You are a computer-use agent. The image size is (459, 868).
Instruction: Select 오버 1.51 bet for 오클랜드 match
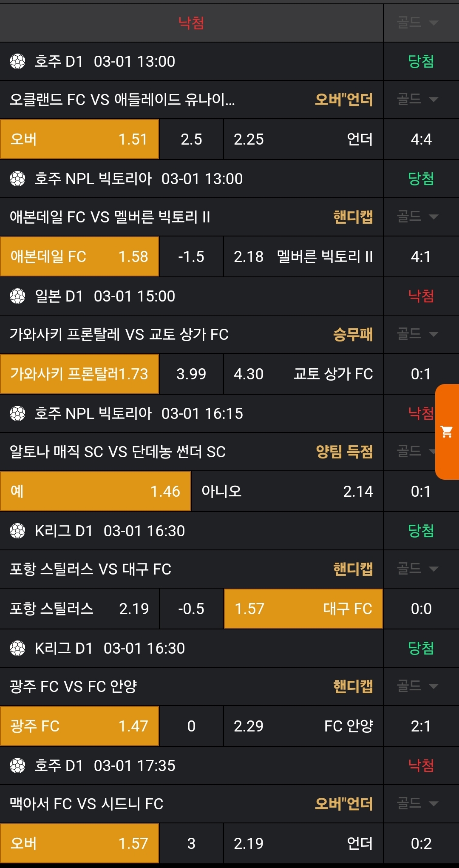[x=79, y=139]
